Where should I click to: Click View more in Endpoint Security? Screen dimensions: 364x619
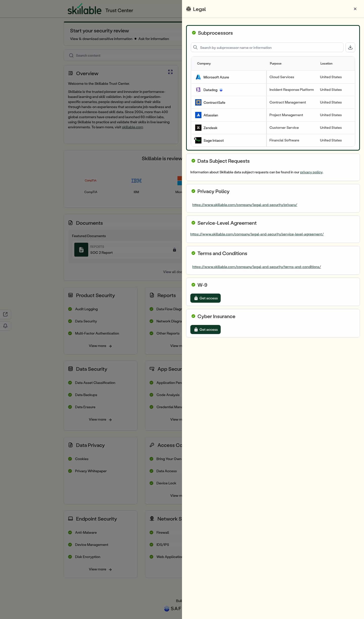tap(100, 569)
